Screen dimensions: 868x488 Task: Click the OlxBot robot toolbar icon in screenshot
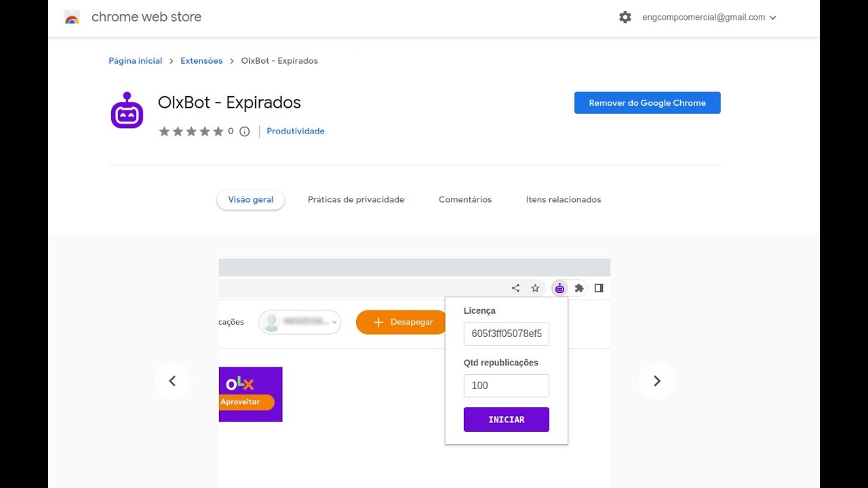(559, 288)
